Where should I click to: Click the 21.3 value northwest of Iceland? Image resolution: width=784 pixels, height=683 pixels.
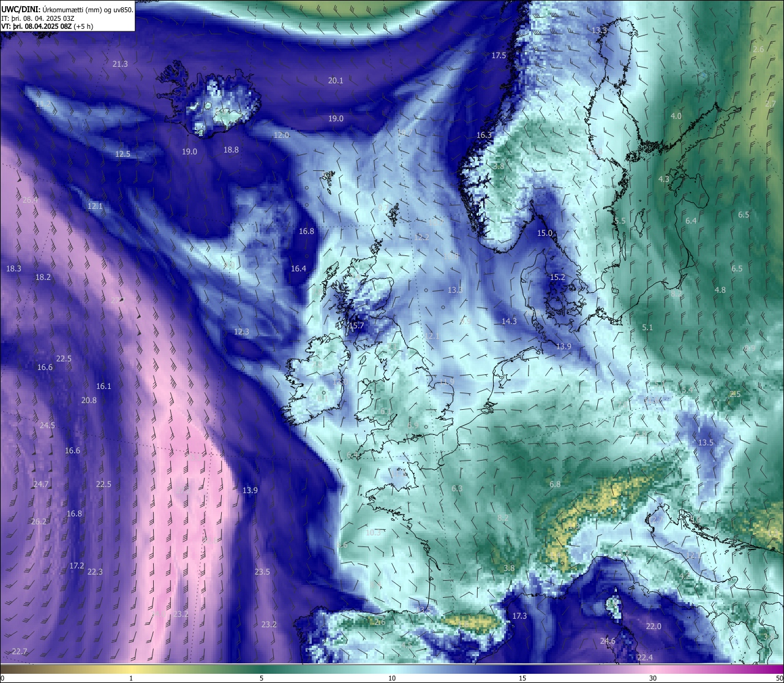point(120,64)
